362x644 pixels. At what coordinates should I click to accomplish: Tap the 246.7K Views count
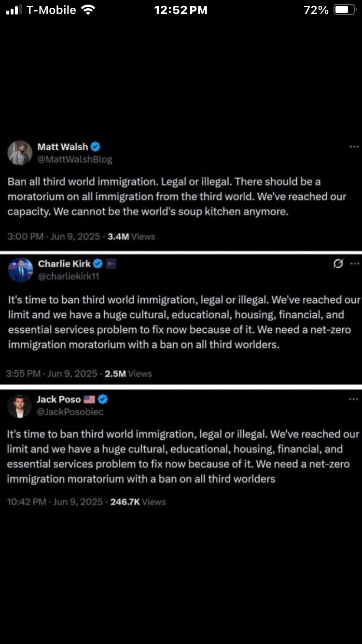[138, 502]
